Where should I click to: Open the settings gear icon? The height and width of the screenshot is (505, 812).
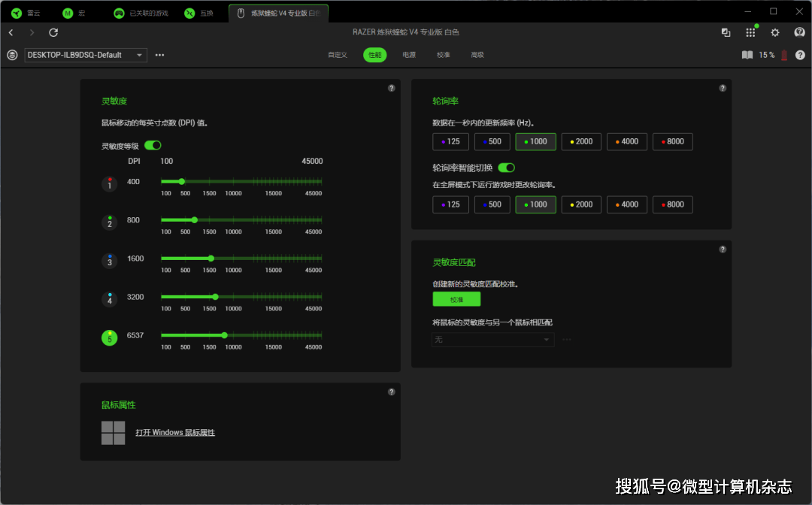[x=775, y=32]
